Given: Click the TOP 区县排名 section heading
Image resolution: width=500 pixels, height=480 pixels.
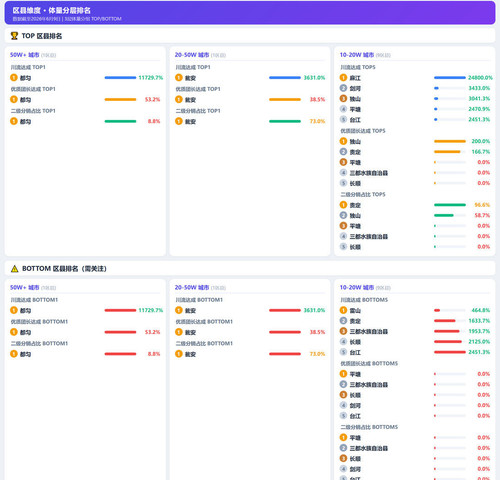Looking at the screenshot, I should pyautogui.click(x=42, y=36).
